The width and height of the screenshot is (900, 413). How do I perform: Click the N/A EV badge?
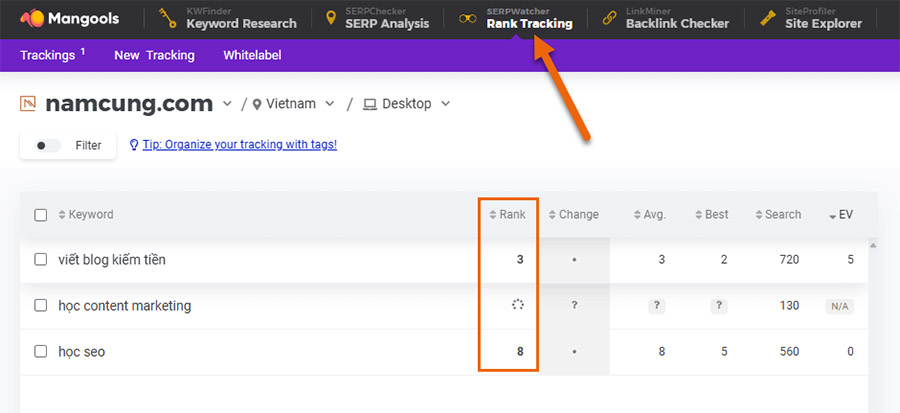tap(839, 306)
